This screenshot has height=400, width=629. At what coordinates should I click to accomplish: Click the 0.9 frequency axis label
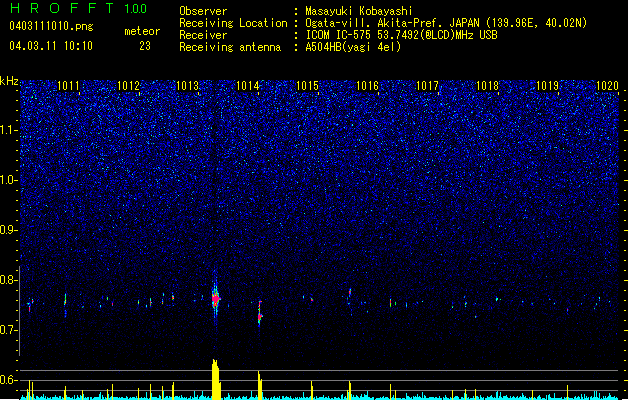click(8, 230)
